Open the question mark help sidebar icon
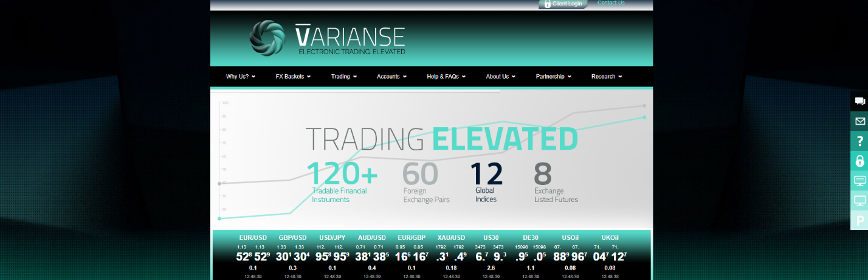The image size is (868, 280). (x=859, y=141)
